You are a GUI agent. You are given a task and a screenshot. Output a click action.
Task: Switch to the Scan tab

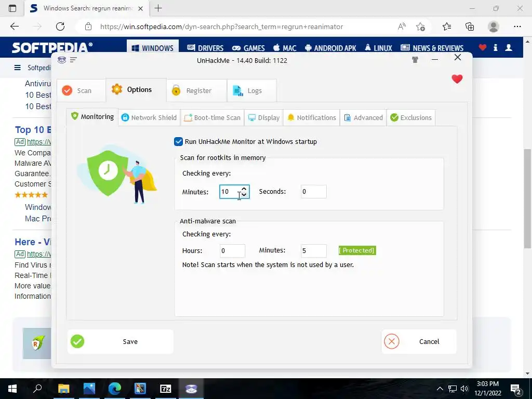(x=81, y=90)
